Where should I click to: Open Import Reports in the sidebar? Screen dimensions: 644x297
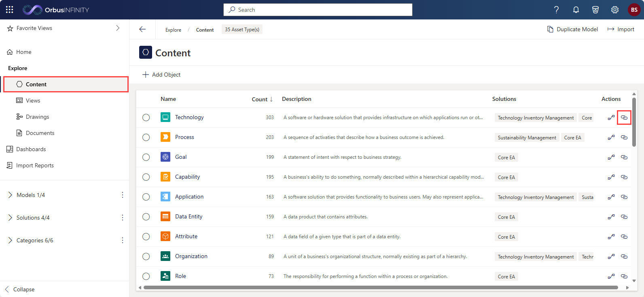(x=30, y=165)
